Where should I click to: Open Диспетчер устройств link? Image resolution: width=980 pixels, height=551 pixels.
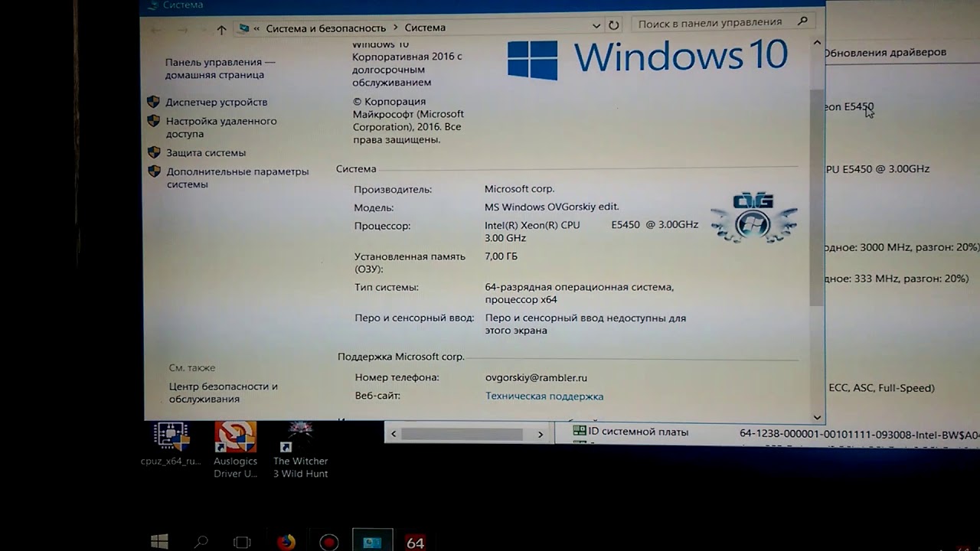217,102
